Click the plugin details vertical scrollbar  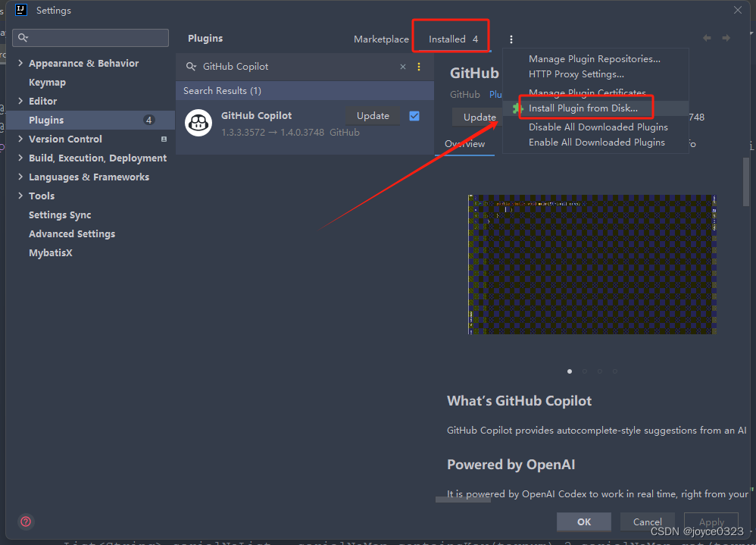tap(746, 183)
